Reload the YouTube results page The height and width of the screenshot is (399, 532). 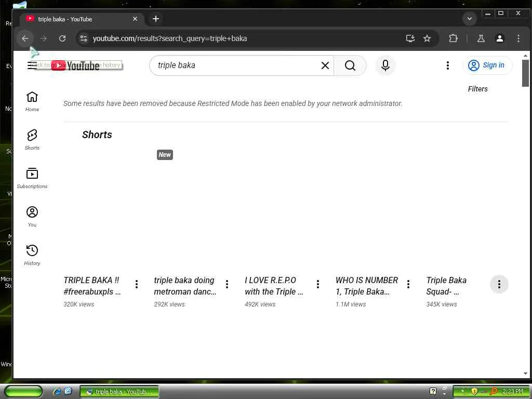62,38
